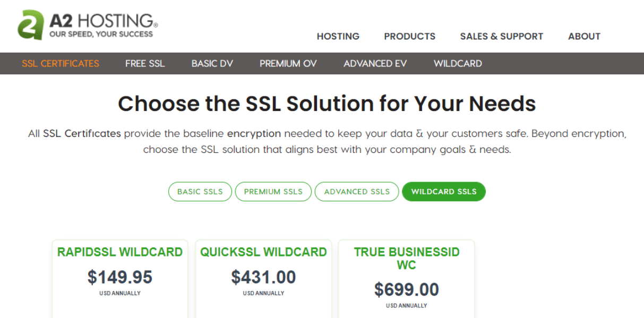Show the Basic SSLs plans

(x=200, y=192)
